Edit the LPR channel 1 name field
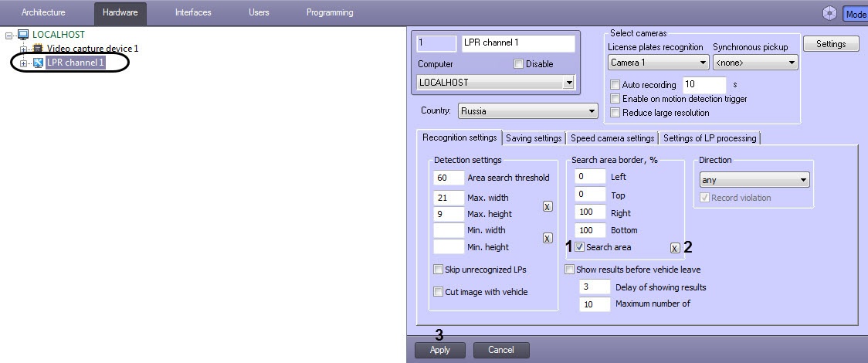The width and height of the screenshot is (868, 363). (x=517, y=42)
